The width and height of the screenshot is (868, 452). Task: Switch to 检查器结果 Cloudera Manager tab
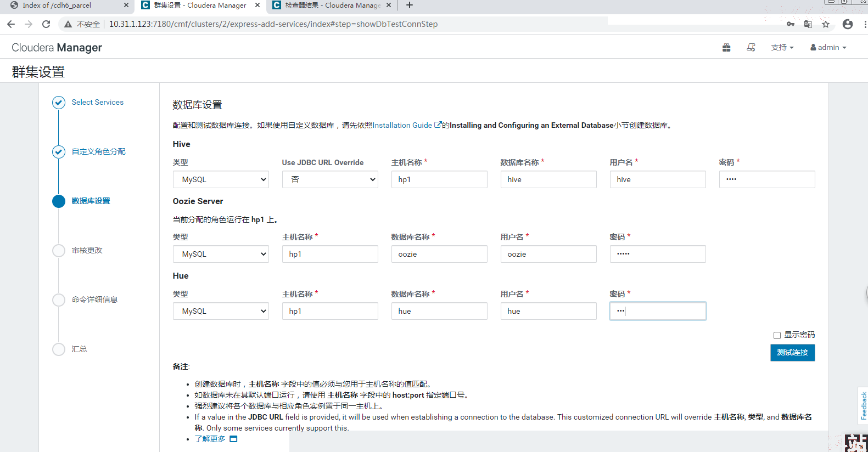pos(332,5)
